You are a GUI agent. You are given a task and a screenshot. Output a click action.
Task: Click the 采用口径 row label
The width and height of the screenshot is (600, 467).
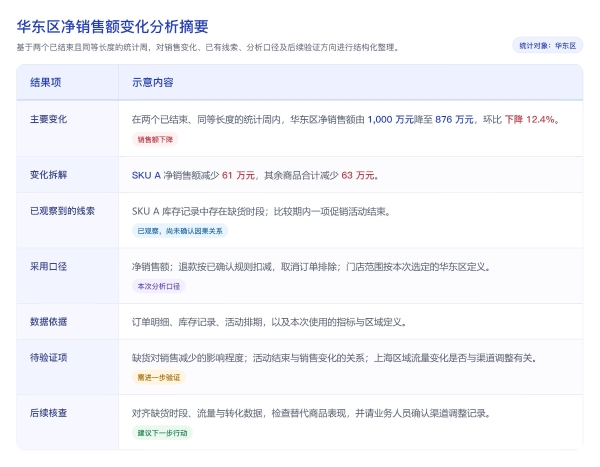point(49,266)
